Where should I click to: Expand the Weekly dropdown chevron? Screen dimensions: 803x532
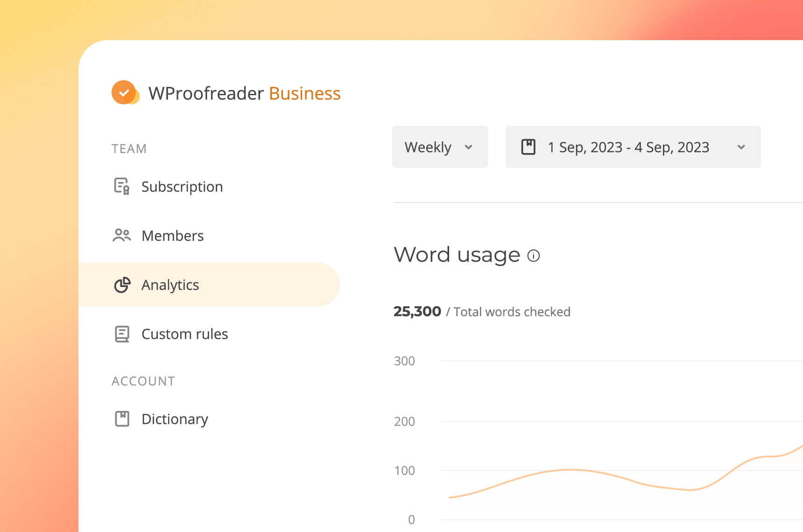[469, 147]
